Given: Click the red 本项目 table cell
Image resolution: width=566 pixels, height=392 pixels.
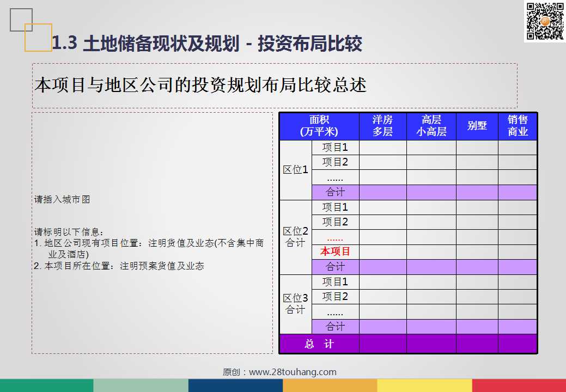Looking at the screenshot, I should pos(336,252).
